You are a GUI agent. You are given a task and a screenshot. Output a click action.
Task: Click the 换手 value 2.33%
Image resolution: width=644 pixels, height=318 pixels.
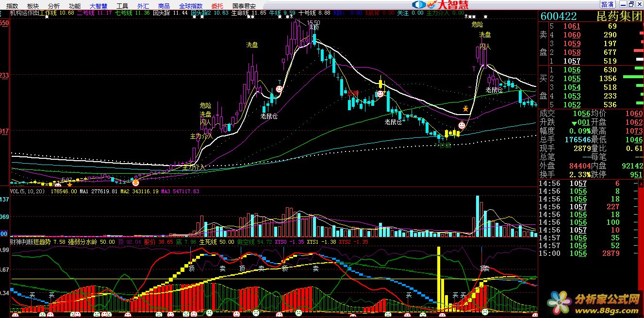pyautogui.click(x=580, y=175)
